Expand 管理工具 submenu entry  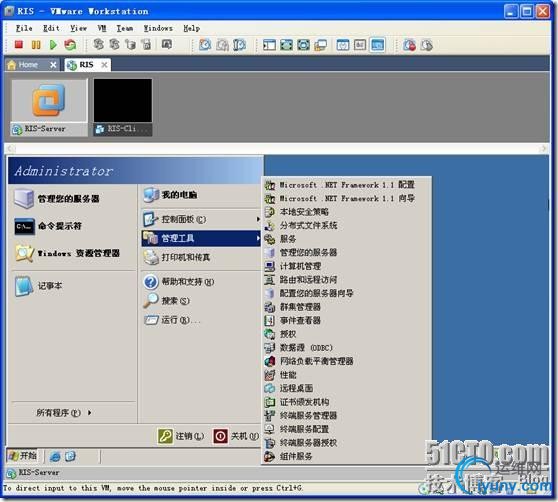coord(201,238)
